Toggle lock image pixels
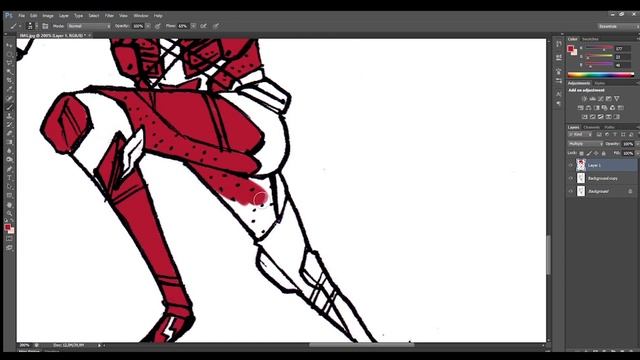Viewport: 640px width, 360px height. pyautogui.click(x=589, y=153)
